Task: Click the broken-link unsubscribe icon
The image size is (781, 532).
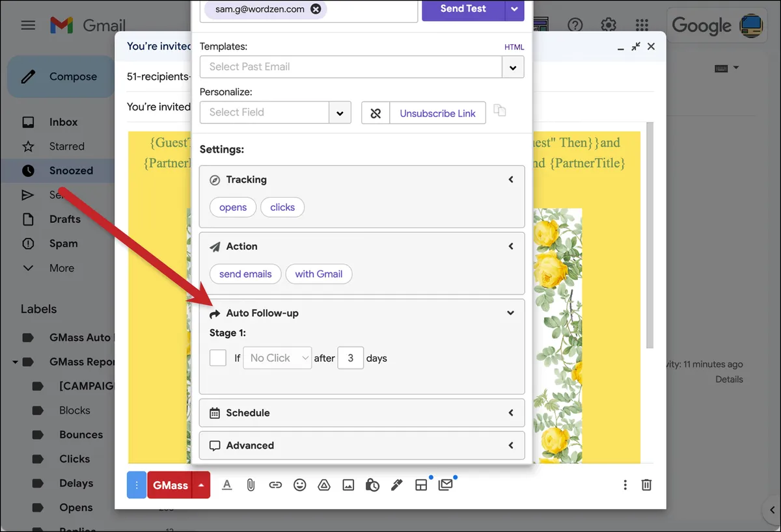Action: 376,113
